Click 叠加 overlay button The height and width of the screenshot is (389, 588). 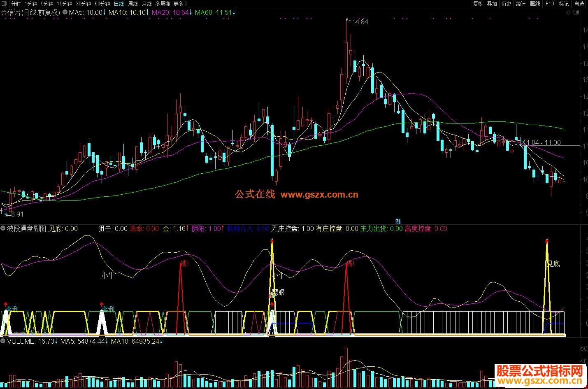[x=492, y=4]
